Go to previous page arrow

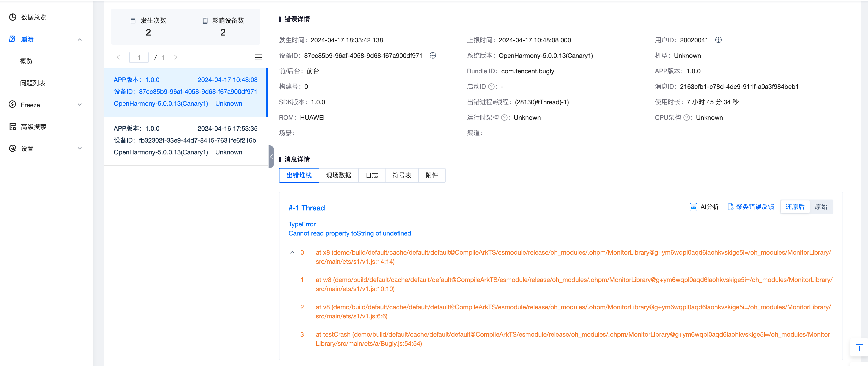point(118,57)
